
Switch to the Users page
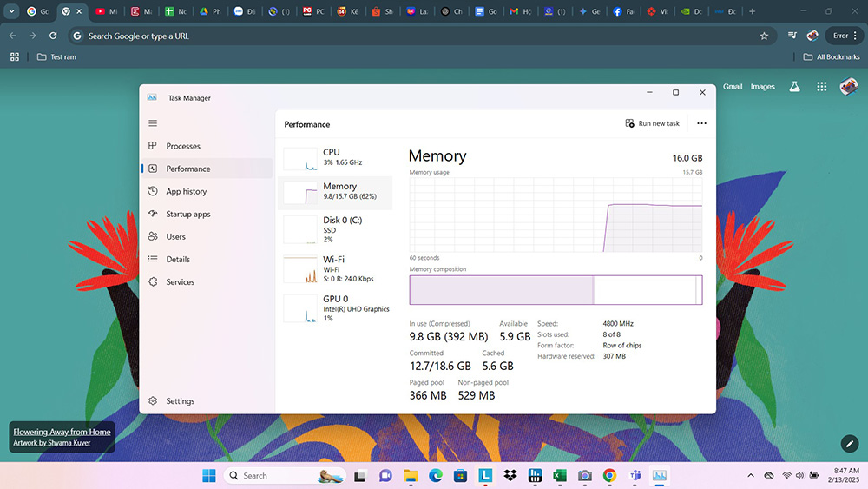coord(207,236)
